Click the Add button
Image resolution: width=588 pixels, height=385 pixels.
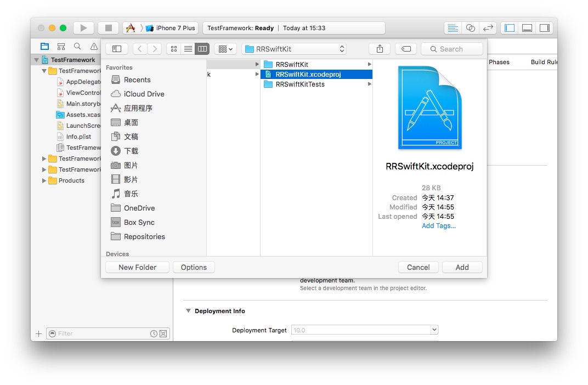[x=462, y=267]
